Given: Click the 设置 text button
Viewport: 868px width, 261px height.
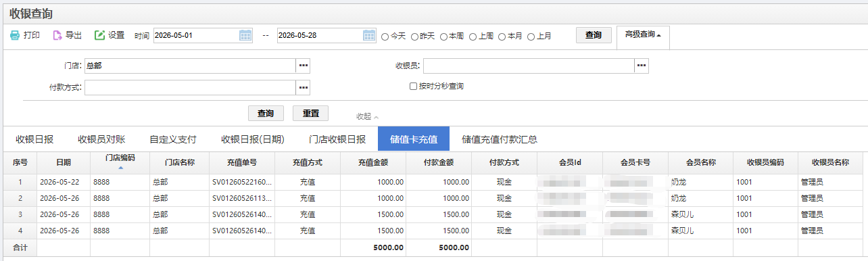Looking at the screenshot, I should pyautogui.click(x=116, y=35).
